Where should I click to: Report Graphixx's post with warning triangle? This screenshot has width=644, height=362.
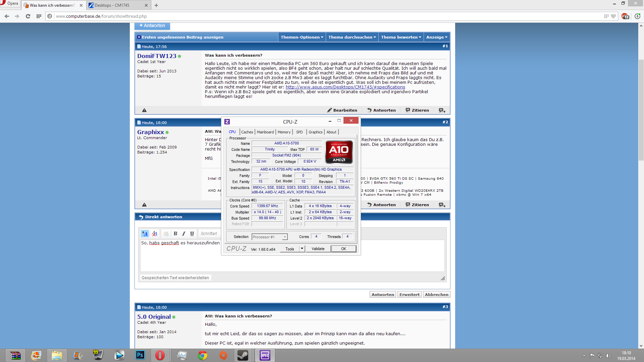(x=144, y=205)
